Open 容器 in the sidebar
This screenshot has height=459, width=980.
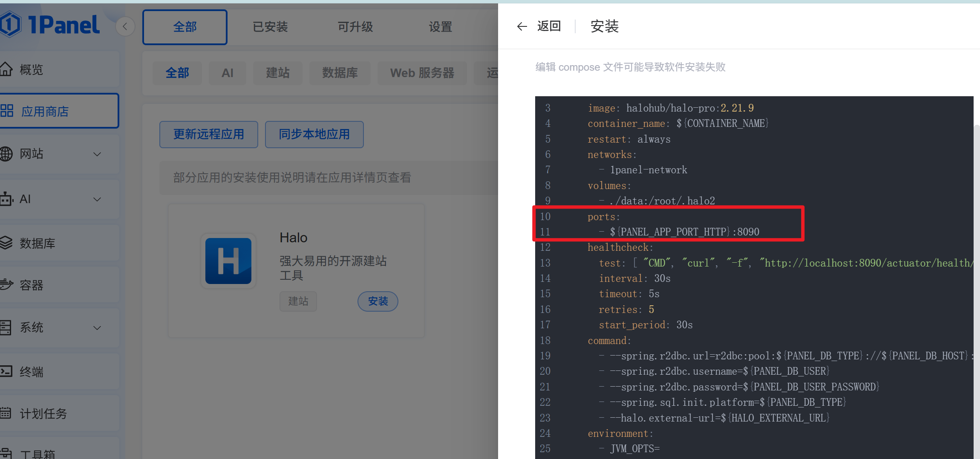(59, 285)
